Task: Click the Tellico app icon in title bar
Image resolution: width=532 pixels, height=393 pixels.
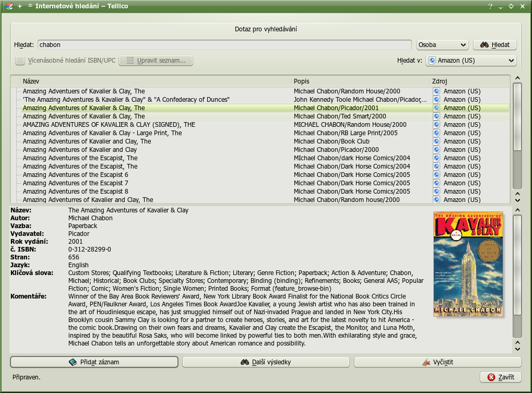Action: coord(9,6)
